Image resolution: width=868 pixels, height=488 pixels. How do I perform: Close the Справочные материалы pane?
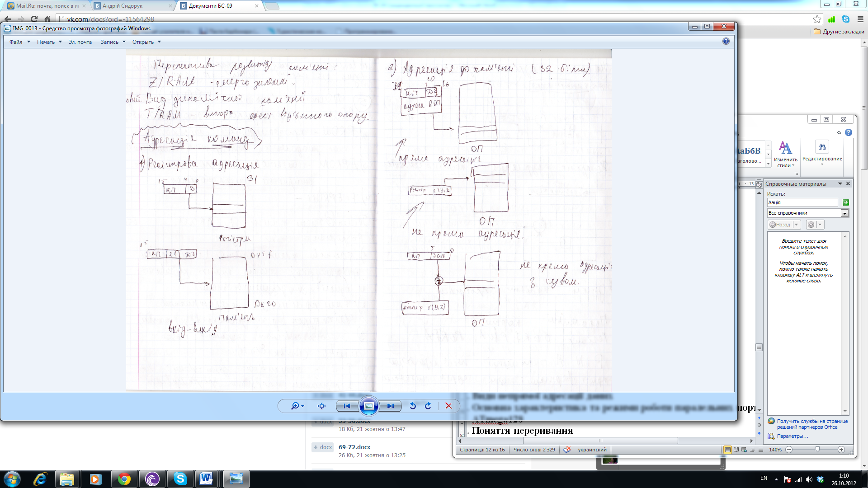(848, 183)
